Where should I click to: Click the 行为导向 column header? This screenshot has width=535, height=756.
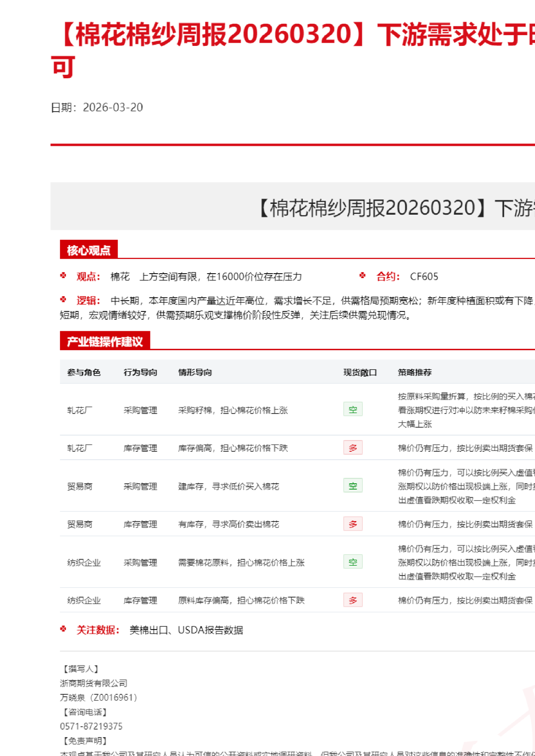point(141,373)
